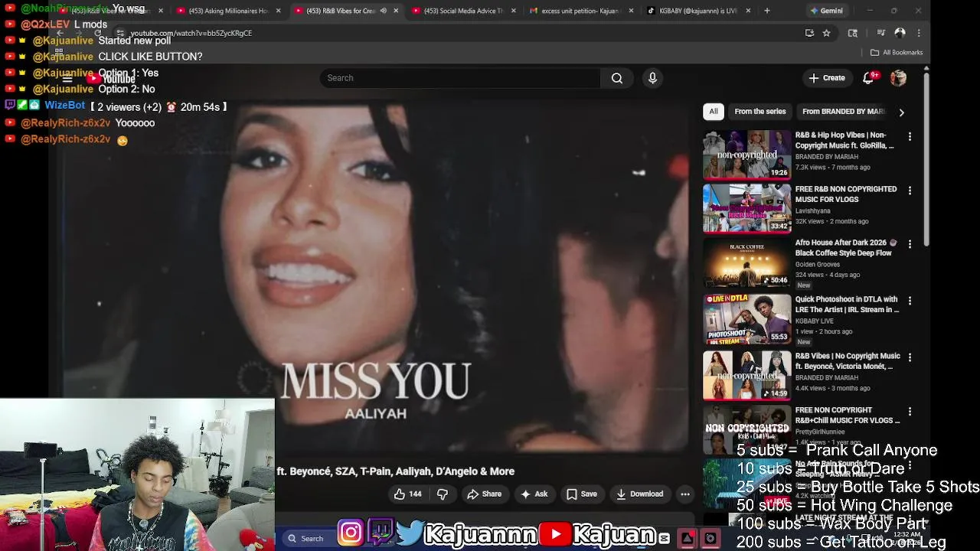Click the address bar URL
This screenshot has height=551, width=980.
pos(191,33)
